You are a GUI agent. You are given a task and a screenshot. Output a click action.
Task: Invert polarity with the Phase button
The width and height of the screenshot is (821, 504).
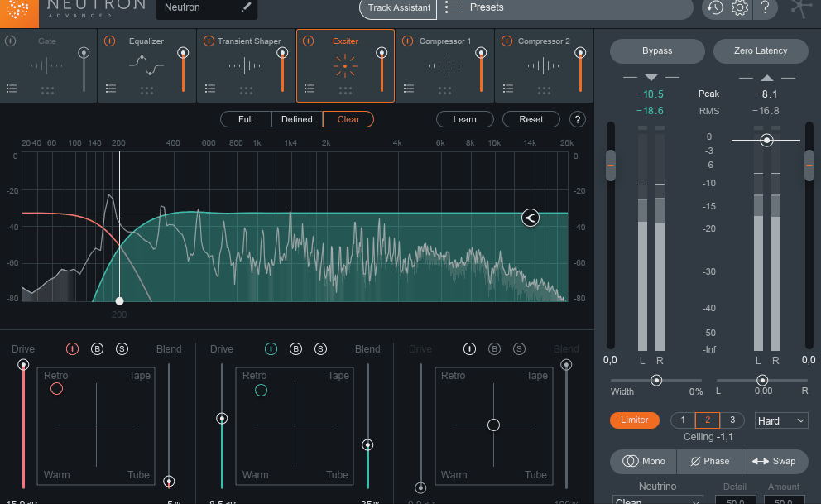[x=709, y=461]
